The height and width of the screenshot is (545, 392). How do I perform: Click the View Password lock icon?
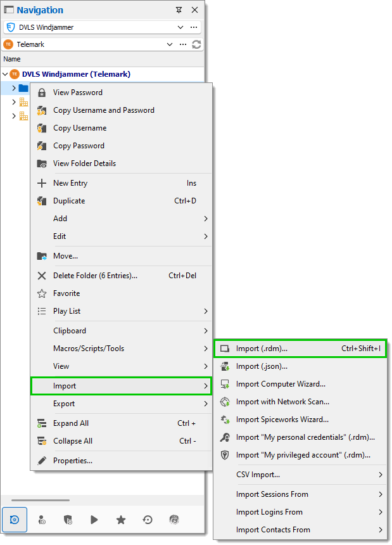click(x=42, y=93)
